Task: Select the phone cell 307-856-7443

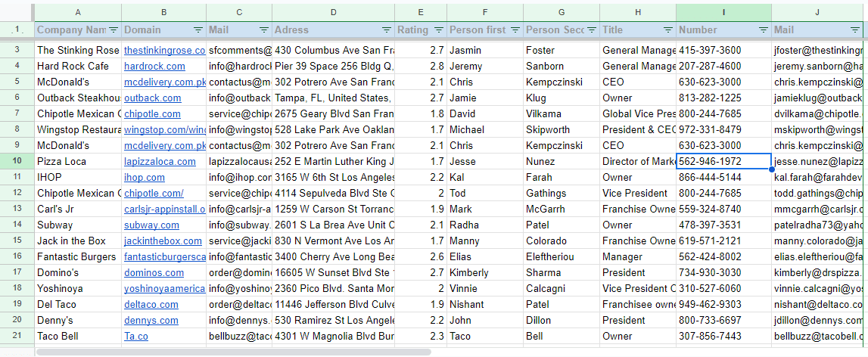Action: 724,336
